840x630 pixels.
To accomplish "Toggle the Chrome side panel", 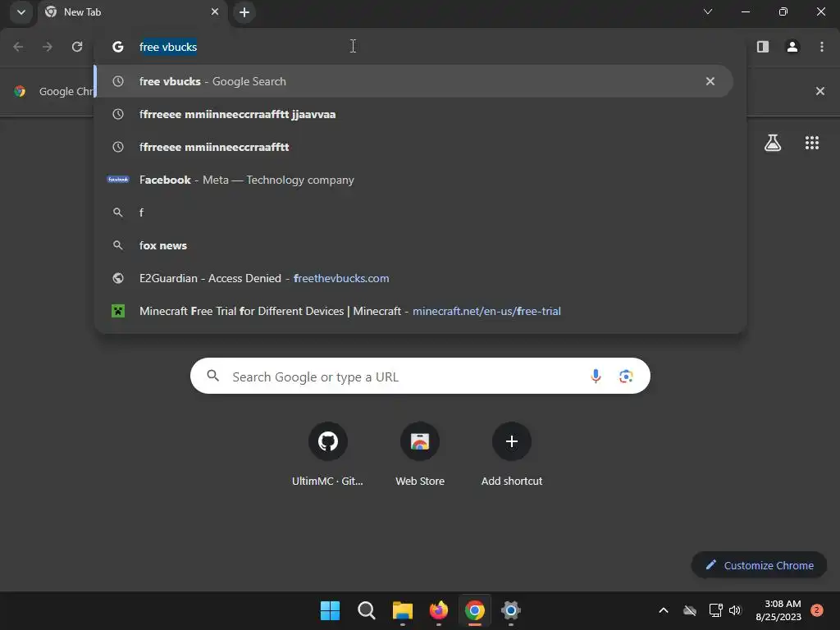I will coord(763,47).
